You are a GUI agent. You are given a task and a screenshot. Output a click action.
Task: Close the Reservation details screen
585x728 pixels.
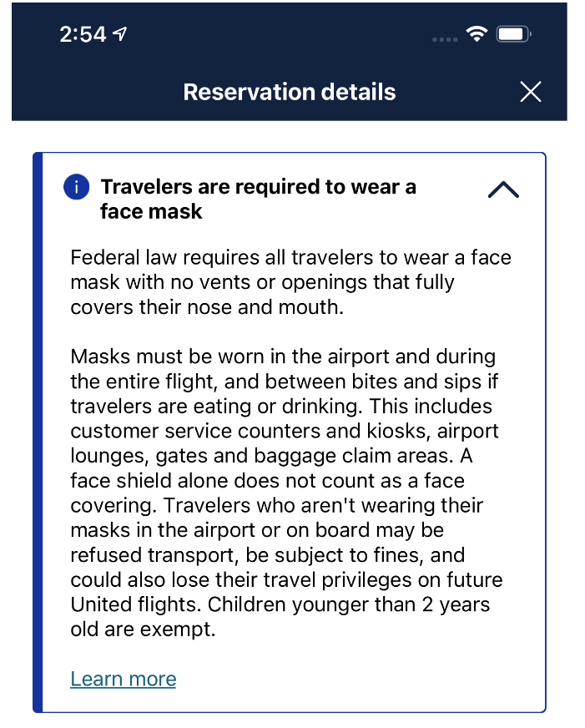[531, 92]
